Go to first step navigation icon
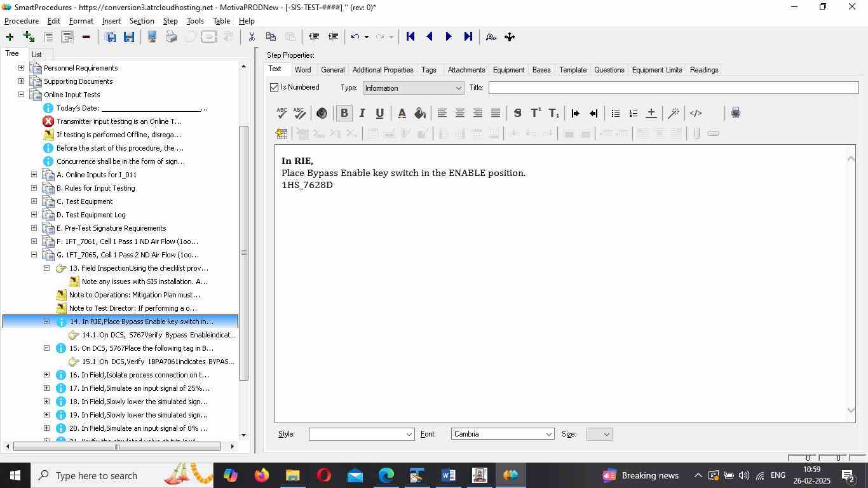The height and width of the screenshot is (488, 868). tap(410, 37)
